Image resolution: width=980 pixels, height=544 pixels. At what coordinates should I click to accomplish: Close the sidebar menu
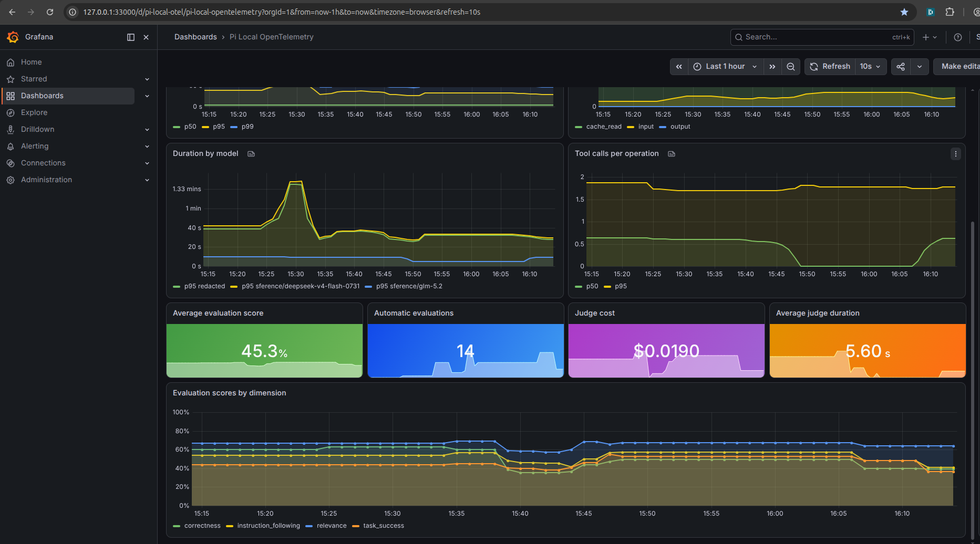click(146, 37)
